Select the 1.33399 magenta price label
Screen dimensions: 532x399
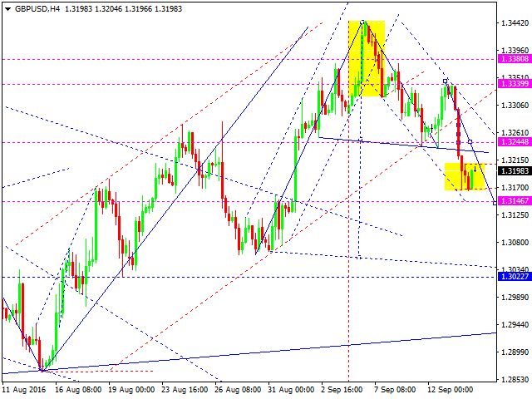click(515, 83)
